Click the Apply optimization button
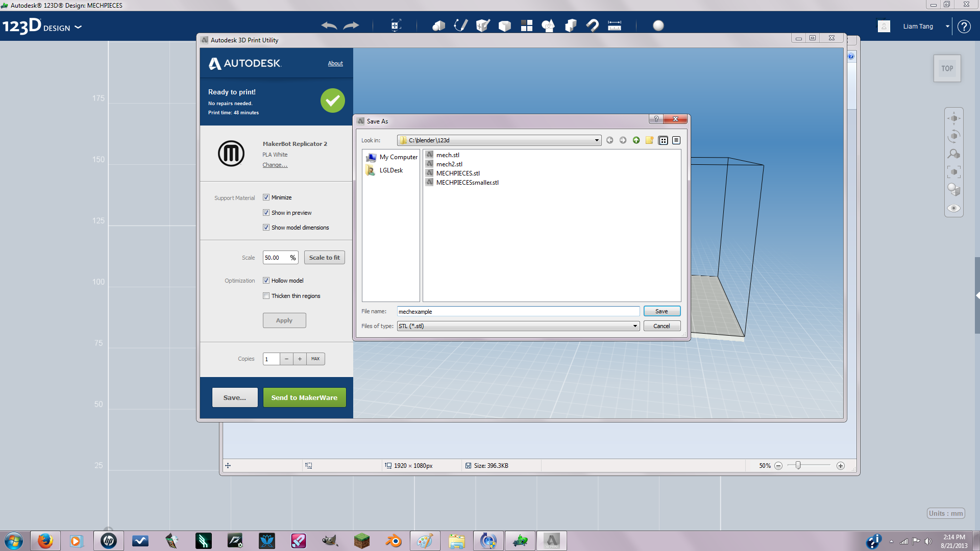Screen dimensions: 980x551 point(284,320)
